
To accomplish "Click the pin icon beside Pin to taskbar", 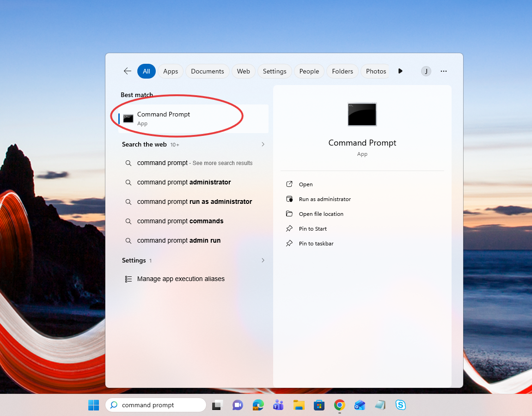I will 289,243.
